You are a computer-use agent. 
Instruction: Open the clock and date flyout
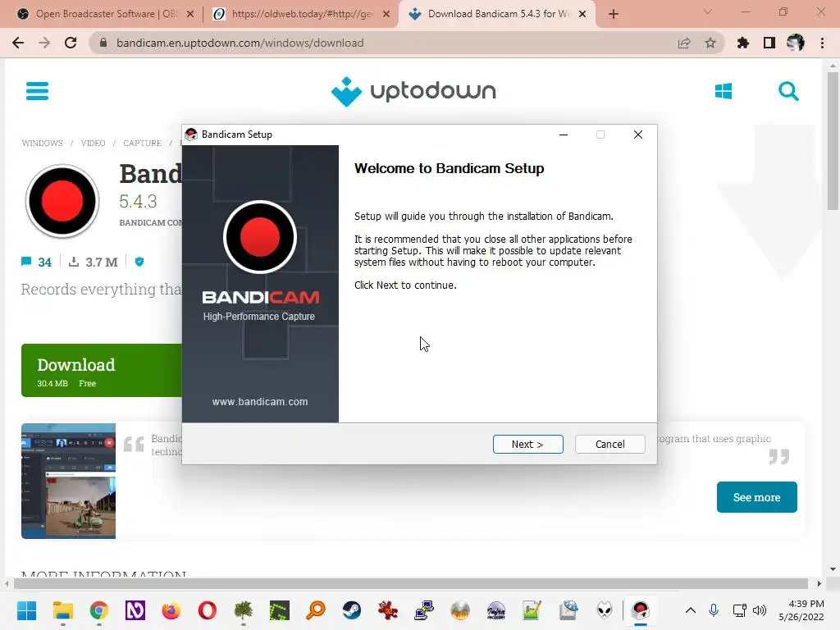click(801, 610)
